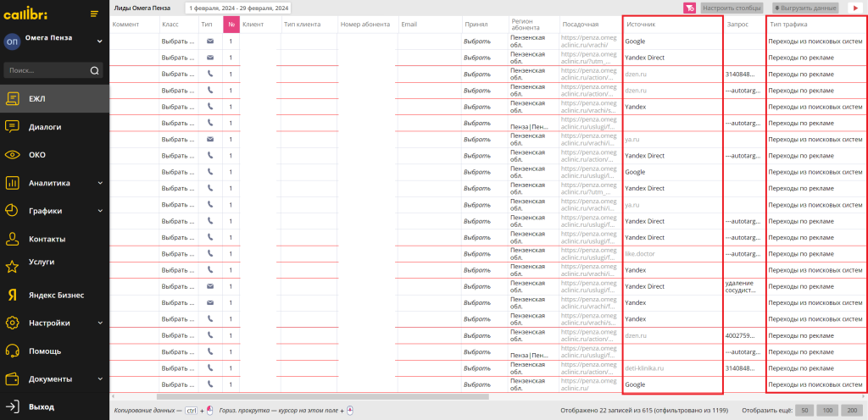Click the red play video icon

pyautogui.click(x=856, y=8)
